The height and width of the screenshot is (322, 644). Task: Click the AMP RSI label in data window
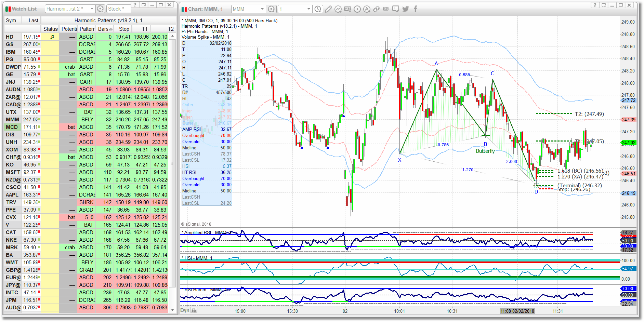(x=192, y=129)
